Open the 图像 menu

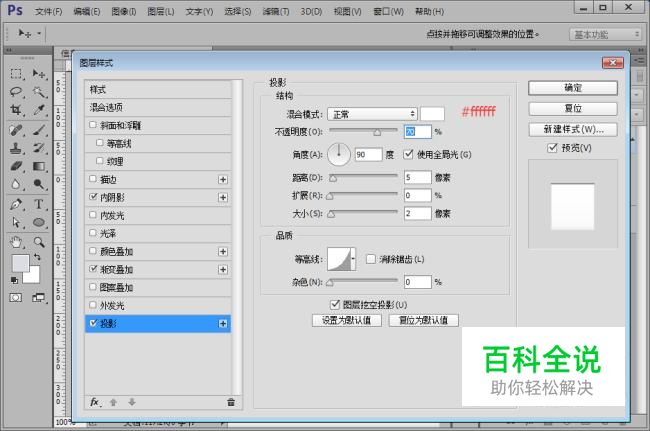point(124,12)
